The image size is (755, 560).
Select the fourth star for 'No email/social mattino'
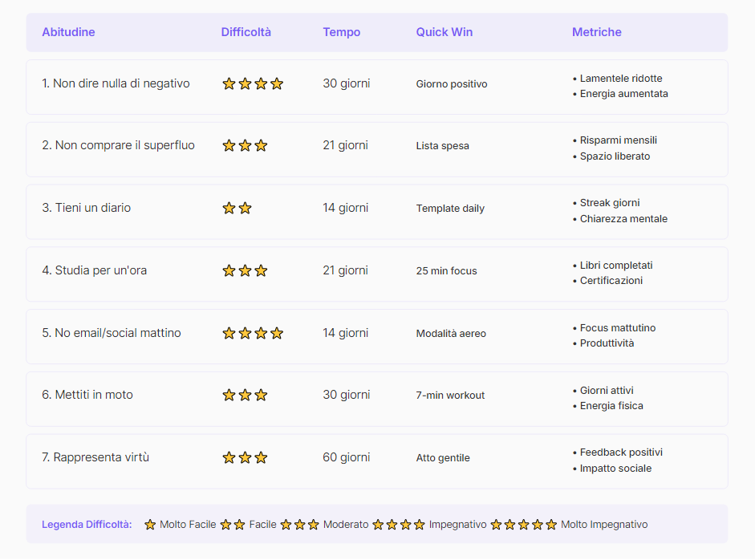click(x=277, y=332)
